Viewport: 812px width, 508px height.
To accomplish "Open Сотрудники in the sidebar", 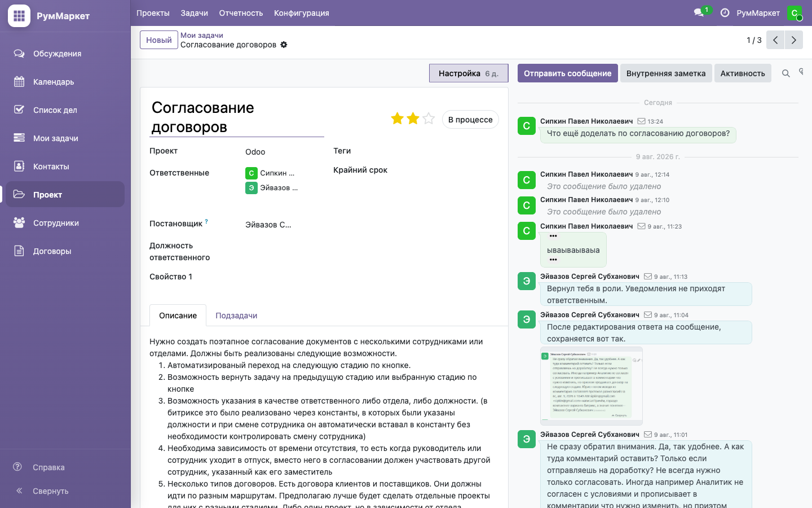I will [65, 223].
